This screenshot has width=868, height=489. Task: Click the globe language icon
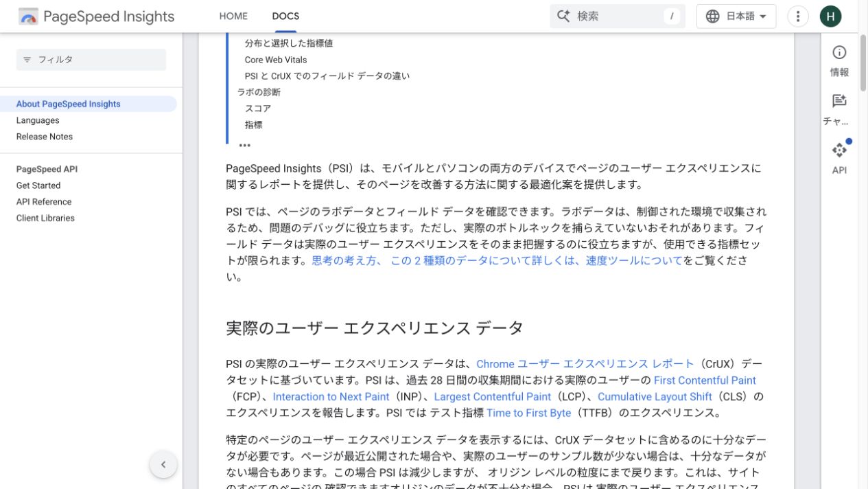pos(713,16)
